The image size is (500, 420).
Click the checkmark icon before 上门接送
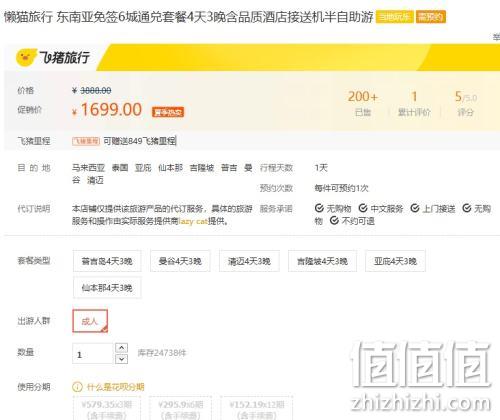point(415,208)
